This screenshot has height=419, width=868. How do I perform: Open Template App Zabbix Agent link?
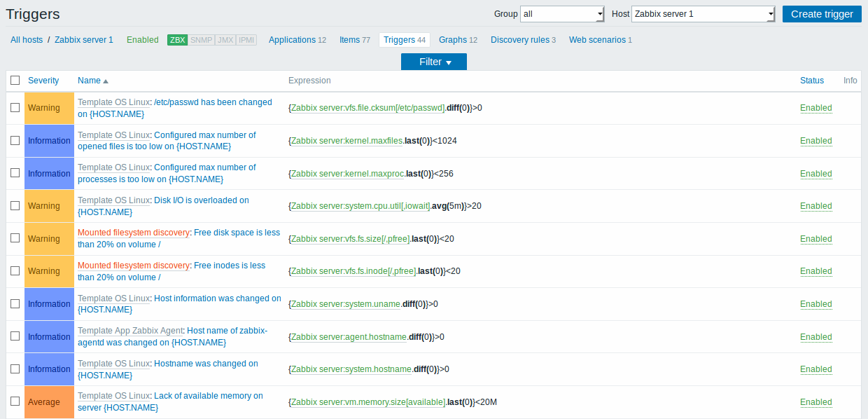click(130, 331)
